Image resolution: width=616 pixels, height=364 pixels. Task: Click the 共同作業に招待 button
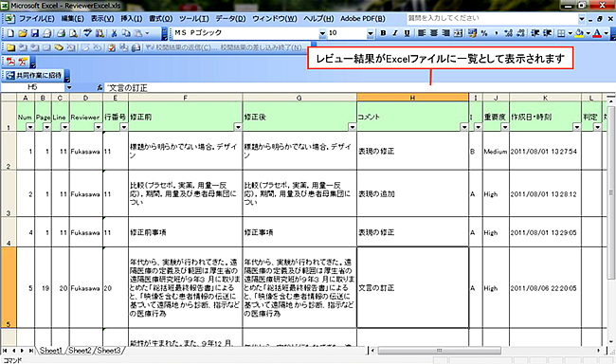34,75
